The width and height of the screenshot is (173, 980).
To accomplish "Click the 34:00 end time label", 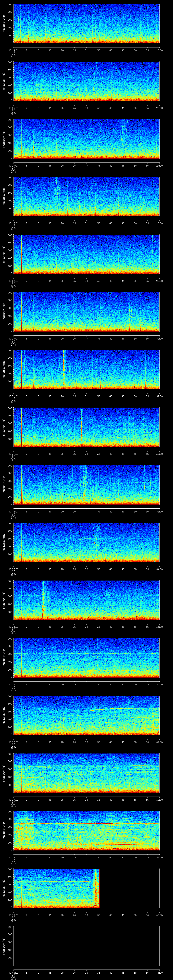I will coord(160,569).
